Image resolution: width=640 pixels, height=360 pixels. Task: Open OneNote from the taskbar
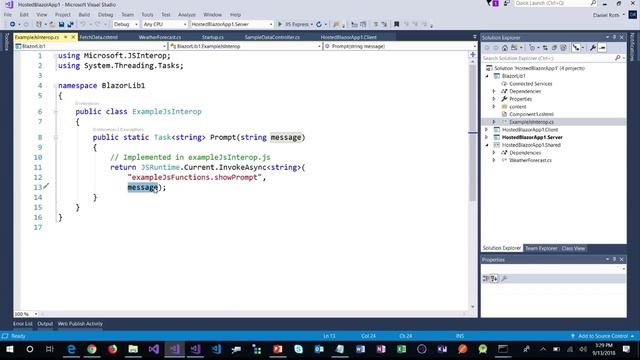point(381,349)
